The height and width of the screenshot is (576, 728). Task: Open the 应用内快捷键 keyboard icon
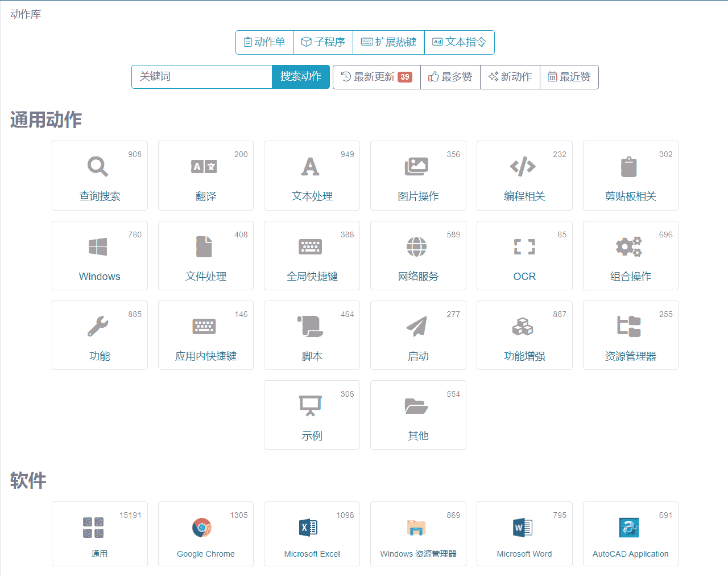(x=204, y=326)
